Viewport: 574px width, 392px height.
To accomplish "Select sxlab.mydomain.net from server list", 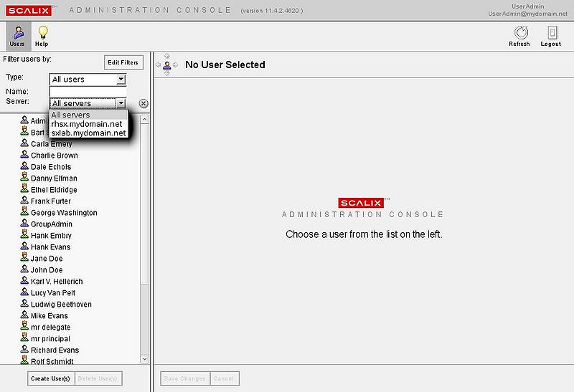I will 88,133.
